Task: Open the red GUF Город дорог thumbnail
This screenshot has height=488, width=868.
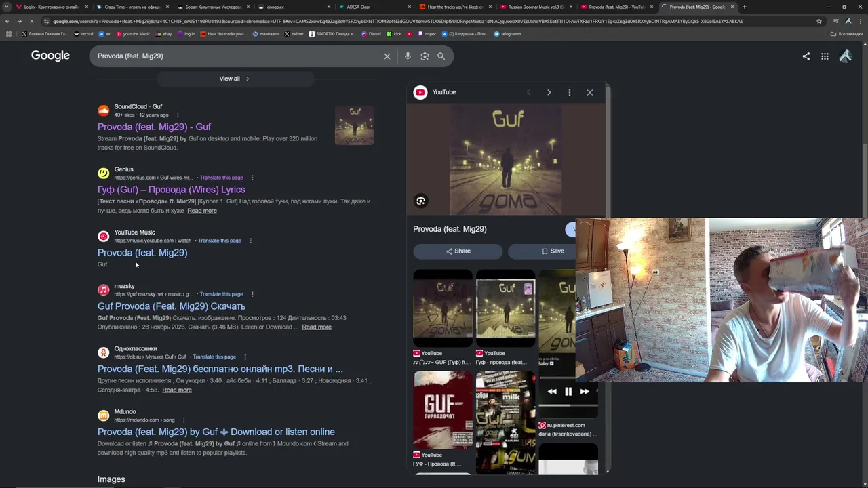Action: (443, 410)
